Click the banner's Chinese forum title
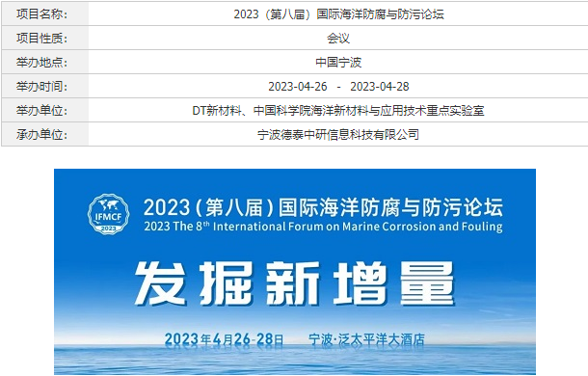 [x=323, y=207]
